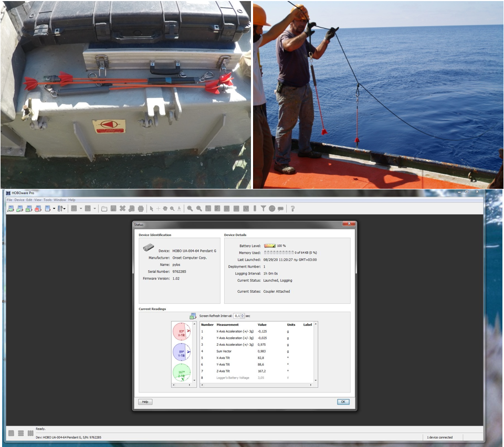Viewport: 504px width, 447px height.
Task: Click the list view icon in bottom status bar
Action: point(21,433)
